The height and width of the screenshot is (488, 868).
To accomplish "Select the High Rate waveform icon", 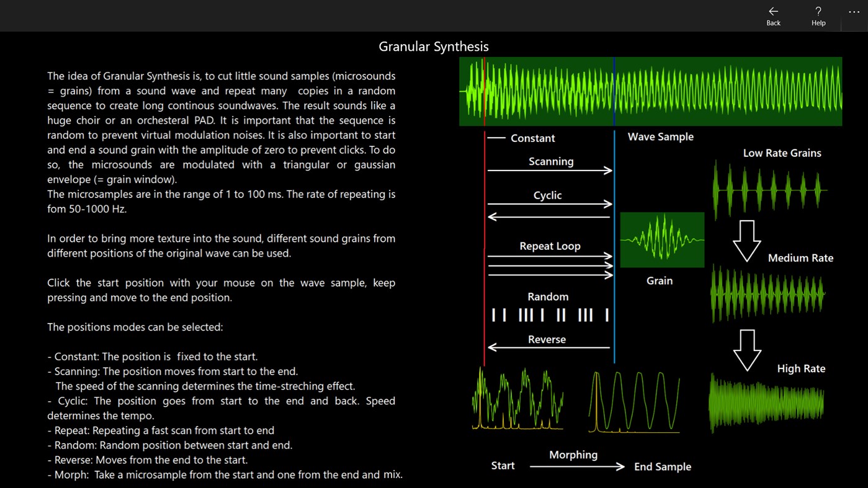I will pyautogui.click(x=766, y=404).
